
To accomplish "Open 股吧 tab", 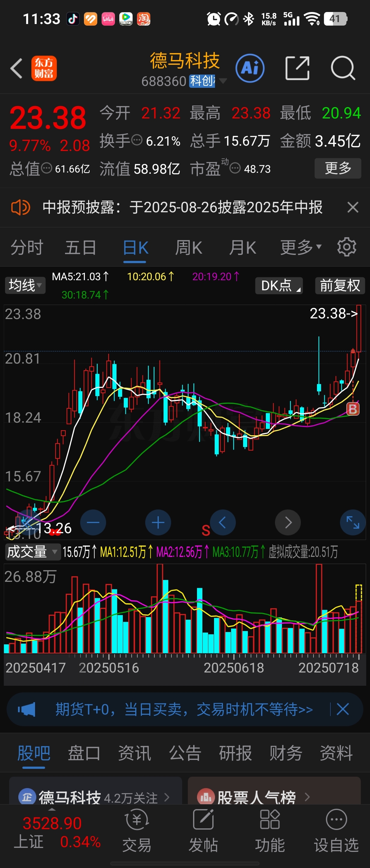I will [x=34, y=753].
